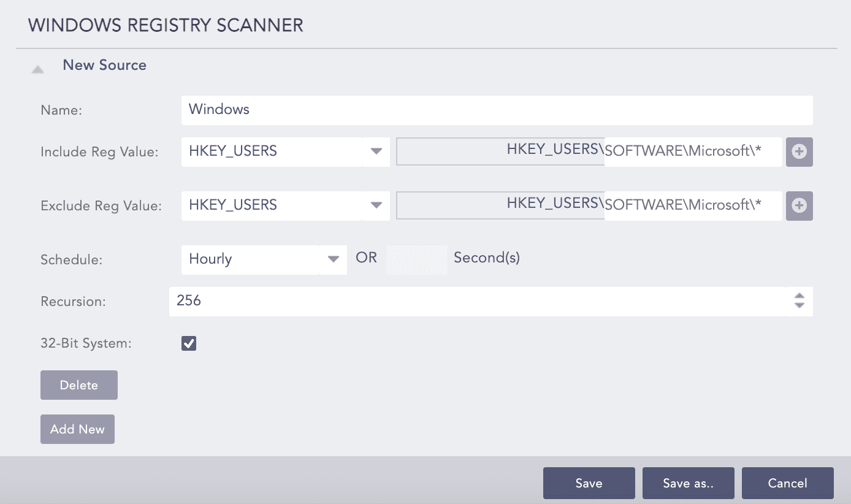Cancel the registry scanner changes

point(787,483)
